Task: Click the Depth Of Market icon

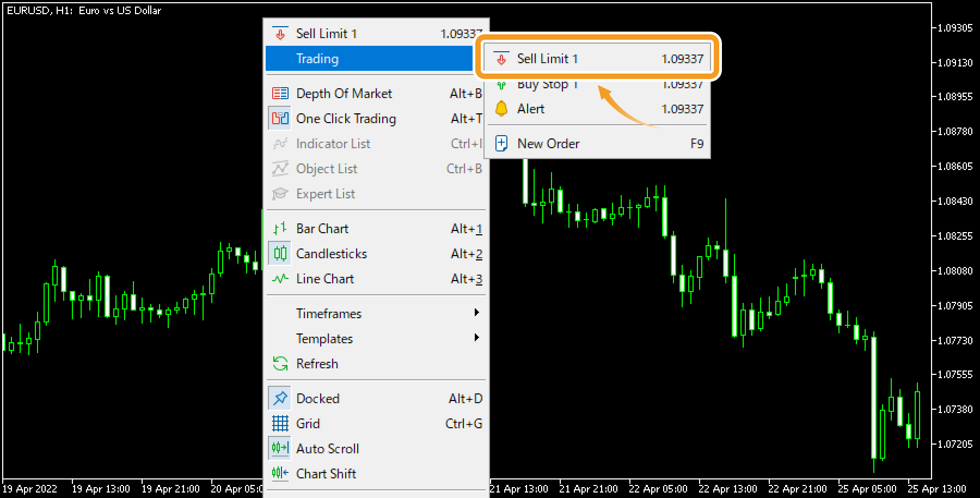Action: [280, 93]
